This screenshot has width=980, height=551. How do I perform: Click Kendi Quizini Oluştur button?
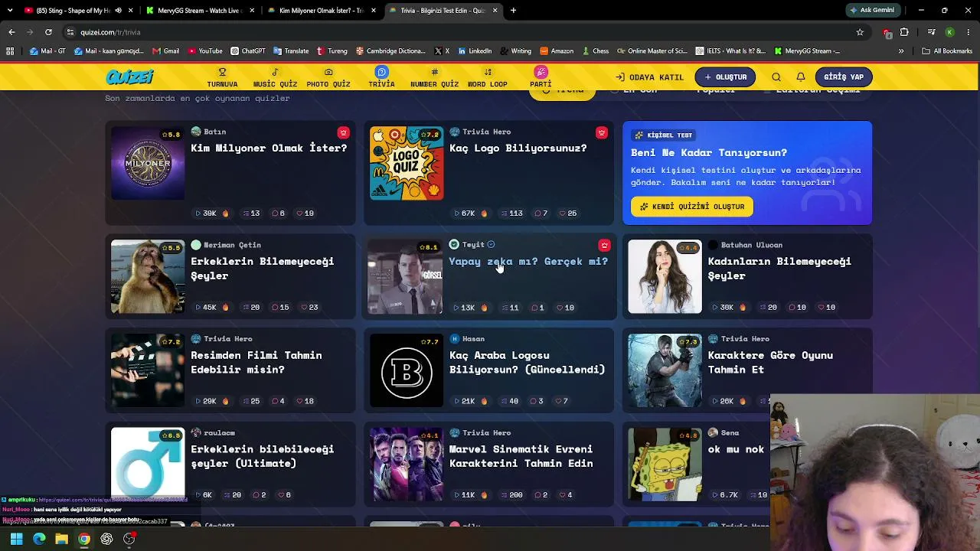coord(692,207)
